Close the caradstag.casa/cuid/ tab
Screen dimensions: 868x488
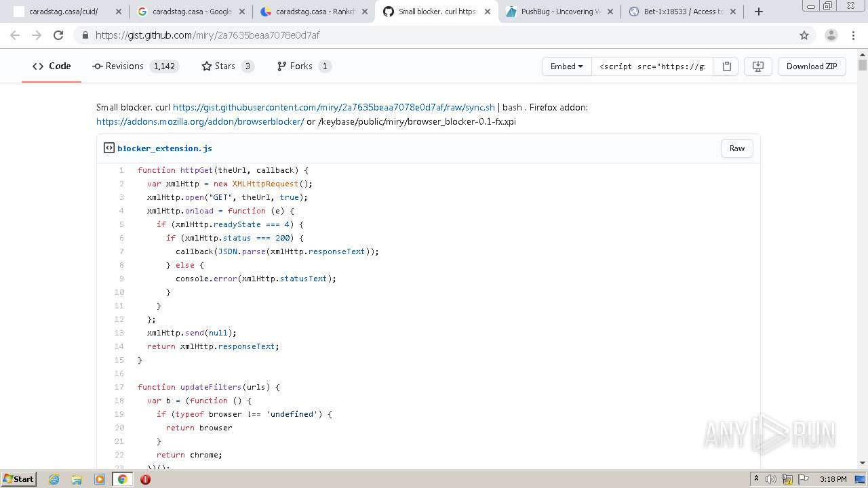pyautogui.click(x=118, y=12)
